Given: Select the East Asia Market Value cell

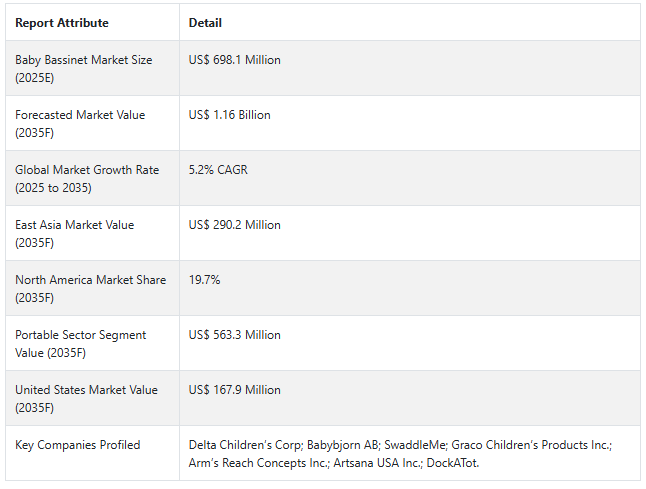Looking at the screenshot, I should [92, 233].
